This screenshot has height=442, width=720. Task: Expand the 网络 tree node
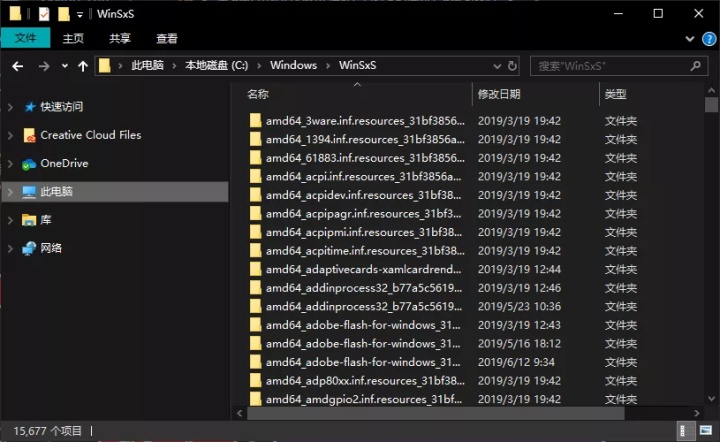(x=10, y=249)
